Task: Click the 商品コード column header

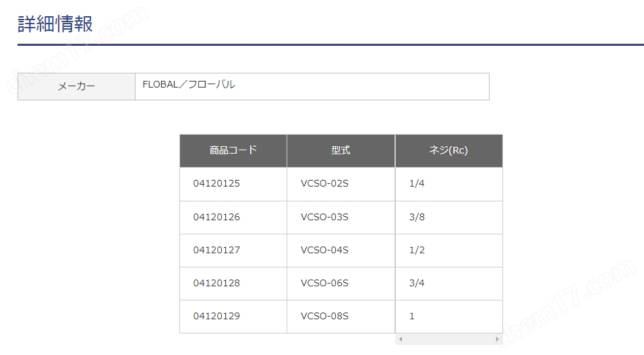Action: pos(233,151)
